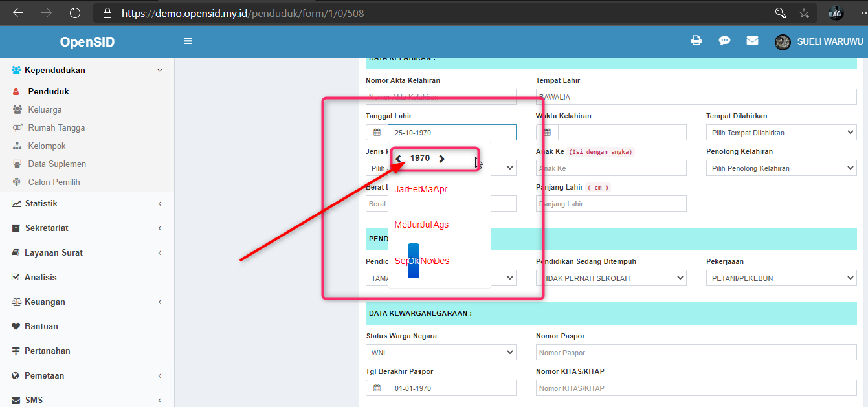868x407 pixels.
Task: Click the Waktu Kelahiran input field
Action: pyautogui.click(x=622, y=133)
